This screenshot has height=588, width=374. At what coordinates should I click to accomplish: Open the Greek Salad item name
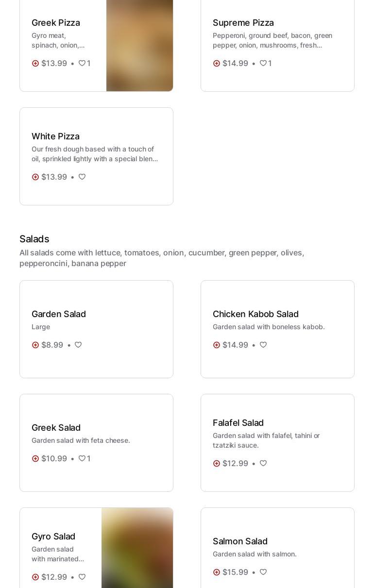point(56,428)
